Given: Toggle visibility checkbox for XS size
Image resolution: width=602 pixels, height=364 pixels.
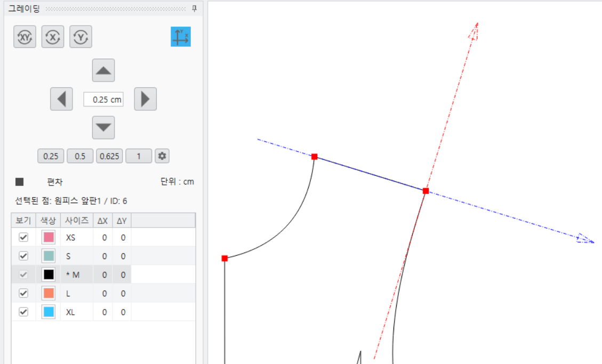Looking at the screenshot, I should coord(23,237).
